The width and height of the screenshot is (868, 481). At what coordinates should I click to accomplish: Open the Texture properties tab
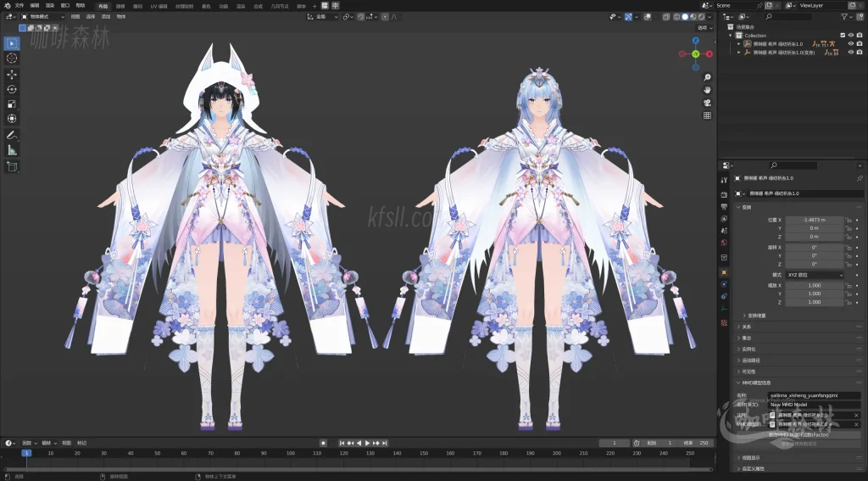724,323
